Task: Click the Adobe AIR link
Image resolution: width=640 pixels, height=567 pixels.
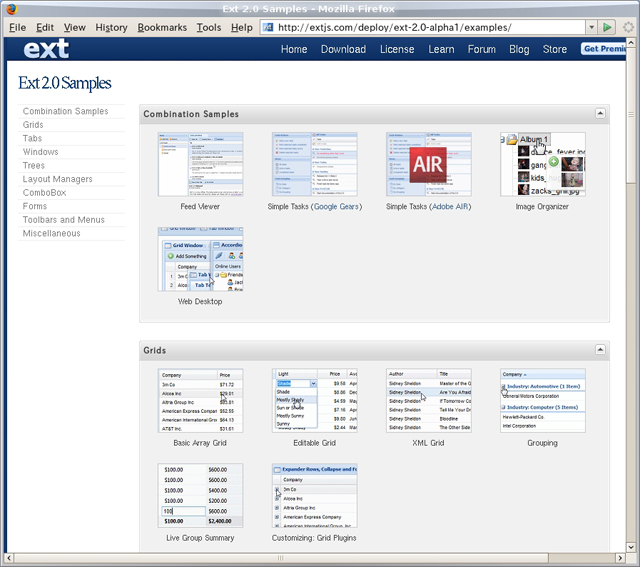Action: 450,207
